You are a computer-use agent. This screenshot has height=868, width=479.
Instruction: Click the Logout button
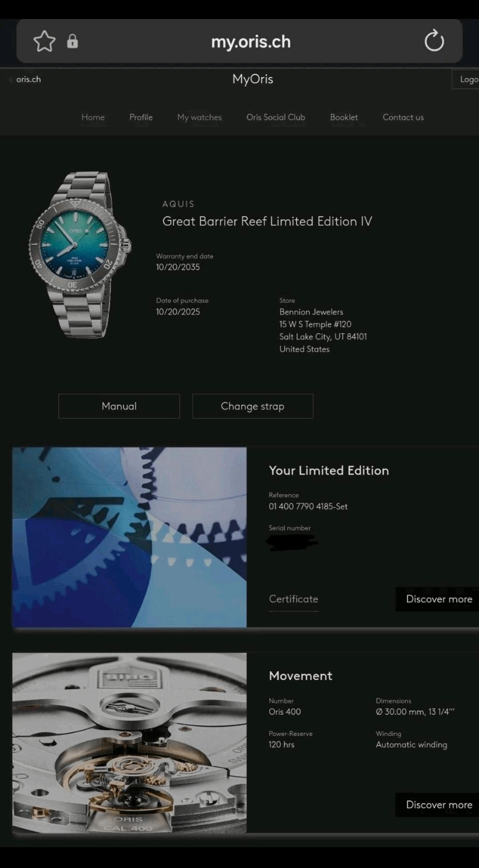click(466, 79)
